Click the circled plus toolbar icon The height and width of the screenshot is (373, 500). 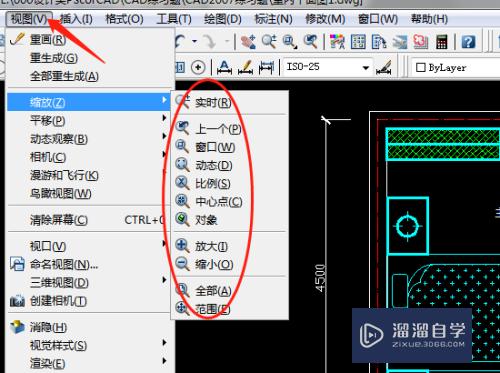pyautogui.click(x=198, y=67)
